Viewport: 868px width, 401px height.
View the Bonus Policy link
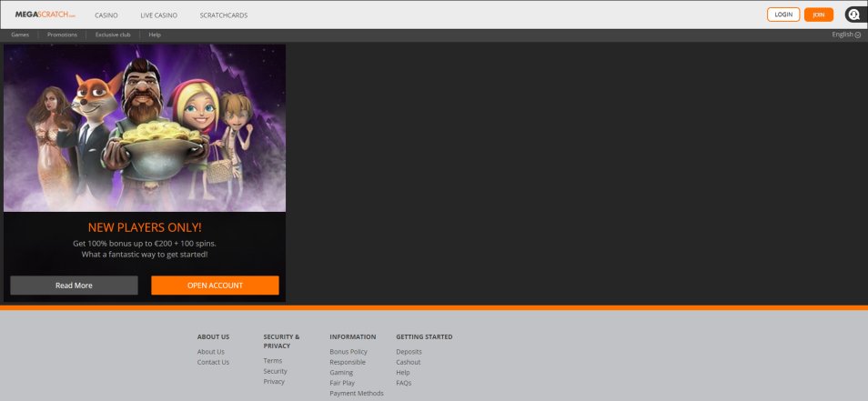click(x=348, y=352)
